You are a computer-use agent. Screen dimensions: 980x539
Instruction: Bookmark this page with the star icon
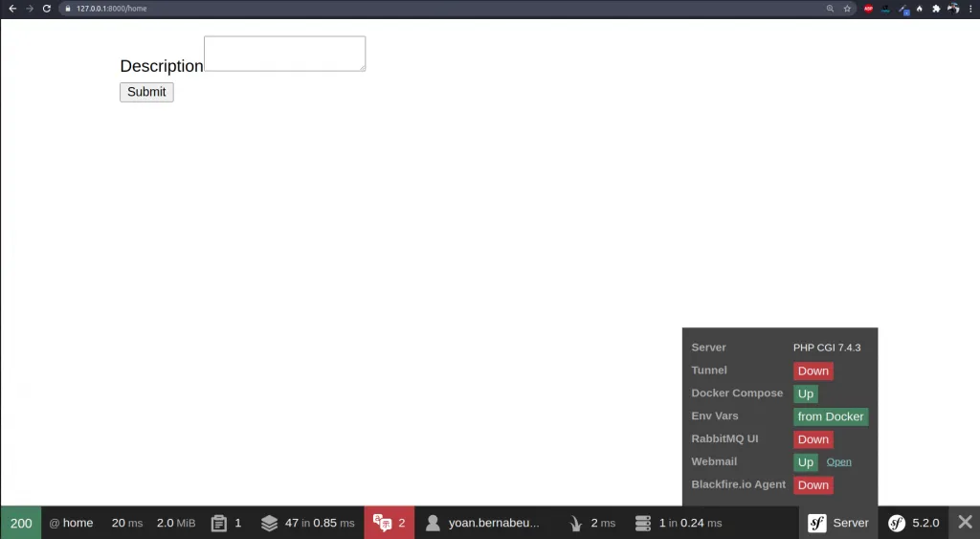847,9
